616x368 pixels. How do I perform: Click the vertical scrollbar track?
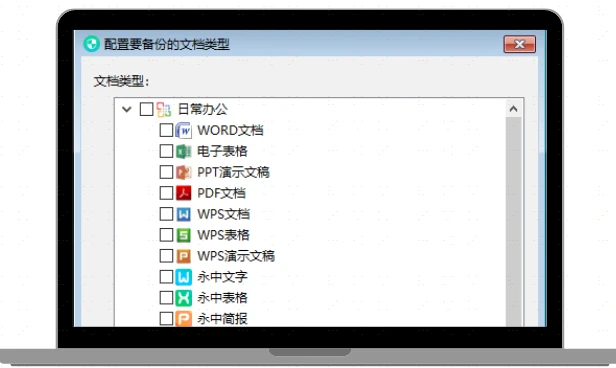coord(513,222)
